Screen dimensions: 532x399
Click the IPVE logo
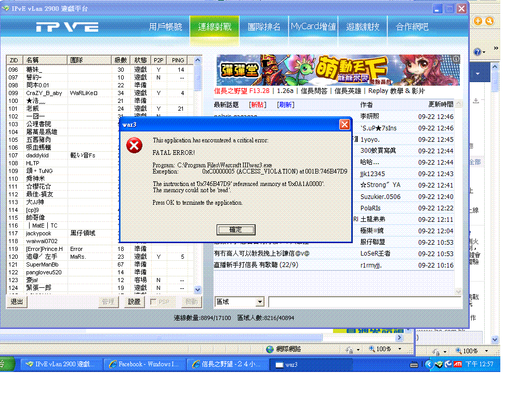coord(67,27)
